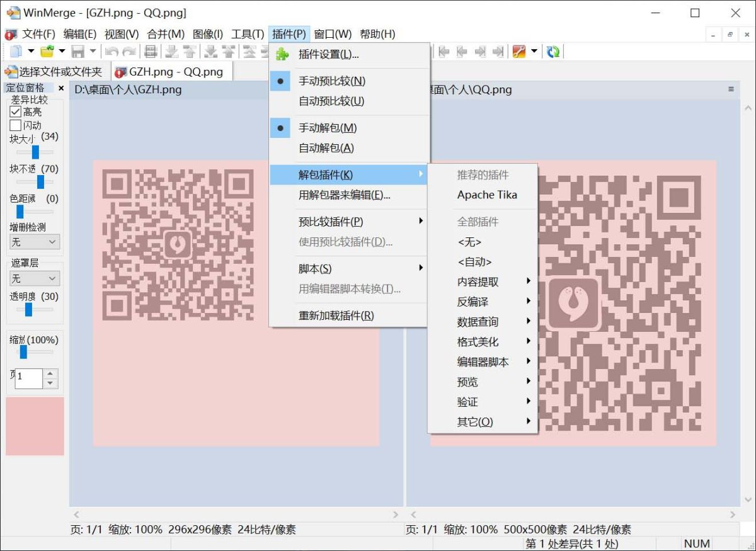Viewport: 756px width, 551px height.
Task: Expand the 格式美化 submenu
Action: coord(483,342)
